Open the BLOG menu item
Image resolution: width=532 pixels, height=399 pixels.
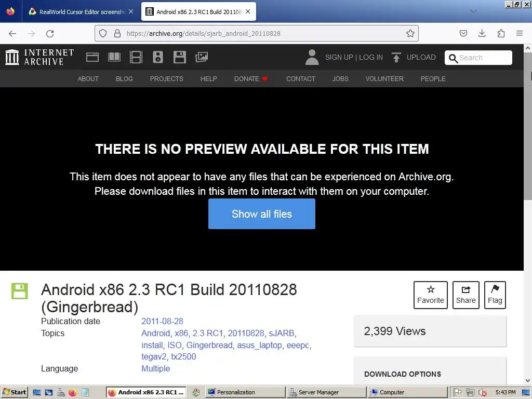click(124, 79)
